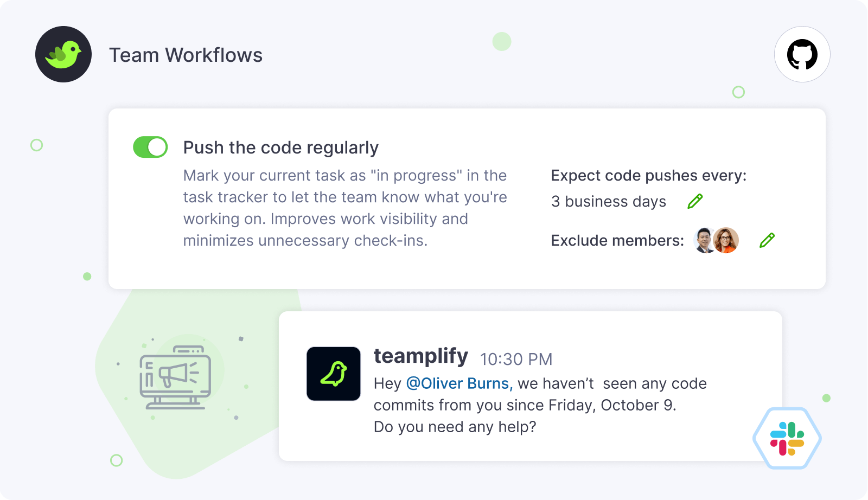This screenshot has height=500, width=868.
Task: Edit the code push frequency pencil icon
Action: 695,201
